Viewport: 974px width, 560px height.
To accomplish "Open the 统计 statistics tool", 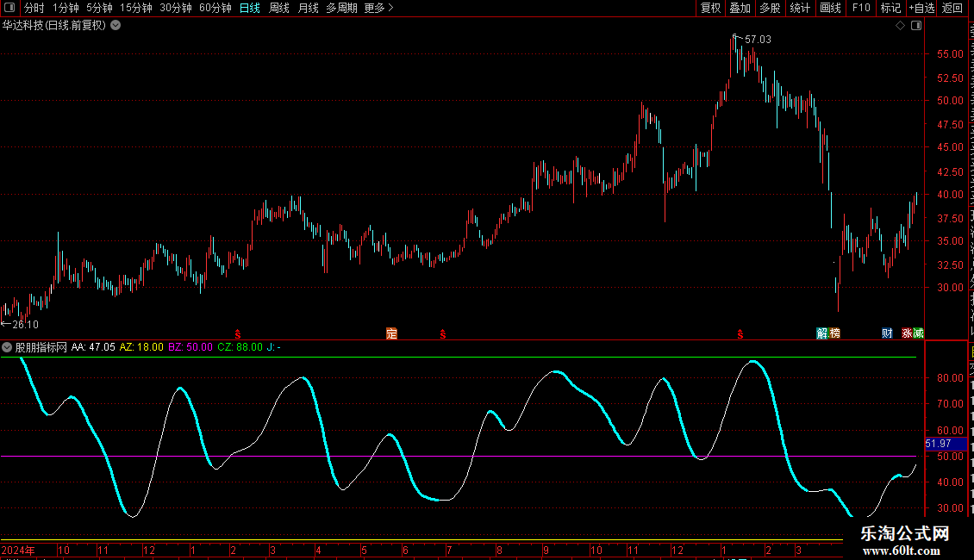I will click(799, 8).
